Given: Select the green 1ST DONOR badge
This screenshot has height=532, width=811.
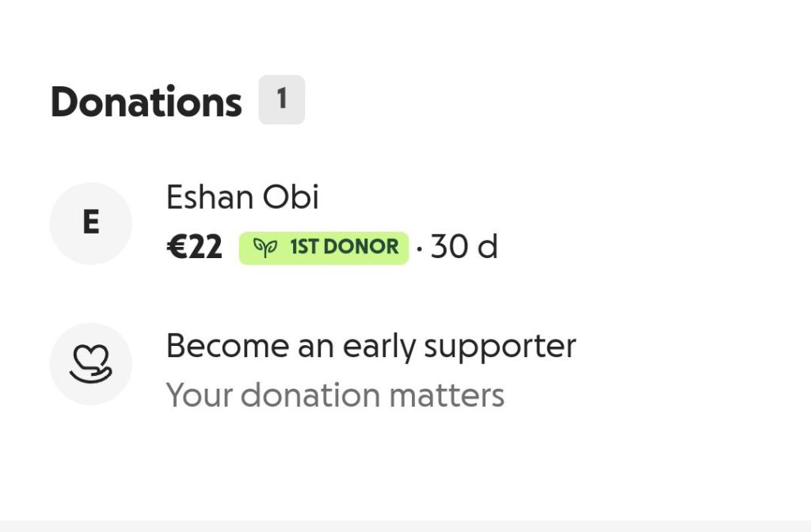Looking at the screenshot, I should (323, 248).
